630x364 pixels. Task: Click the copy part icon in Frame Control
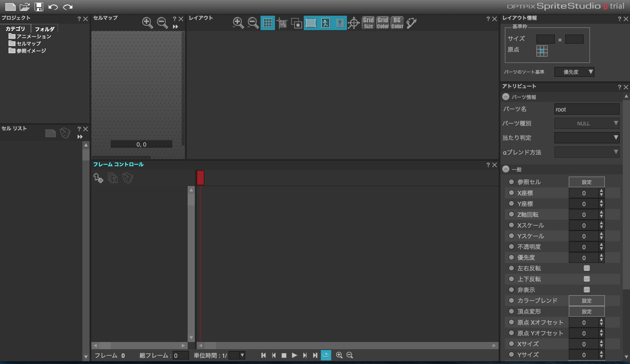click(113, 178)
